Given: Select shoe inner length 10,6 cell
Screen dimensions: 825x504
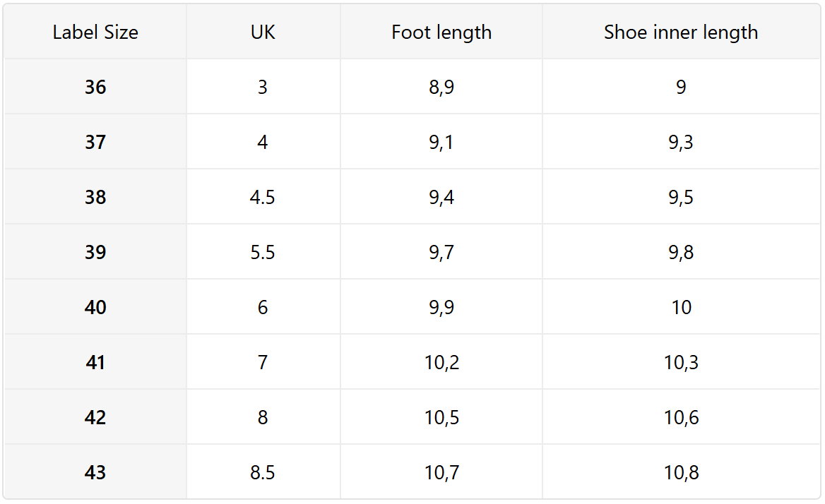Looking at the screenshot, I should tap(681, 418).
